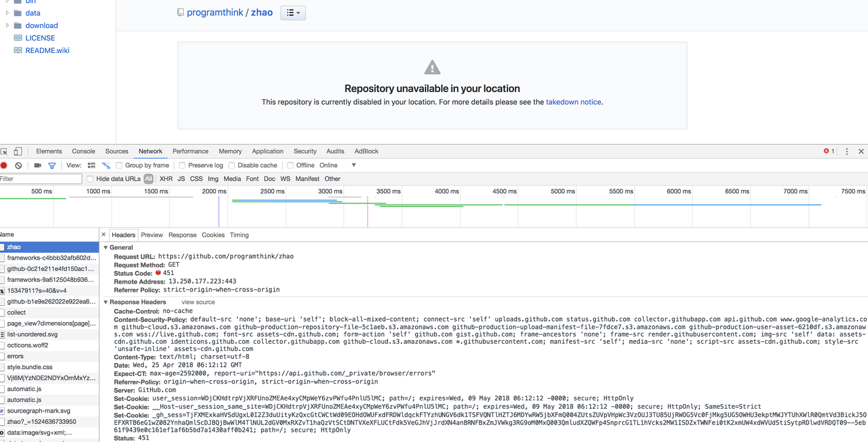
Task: Click the Filter input field
Action: pos(40,179)
